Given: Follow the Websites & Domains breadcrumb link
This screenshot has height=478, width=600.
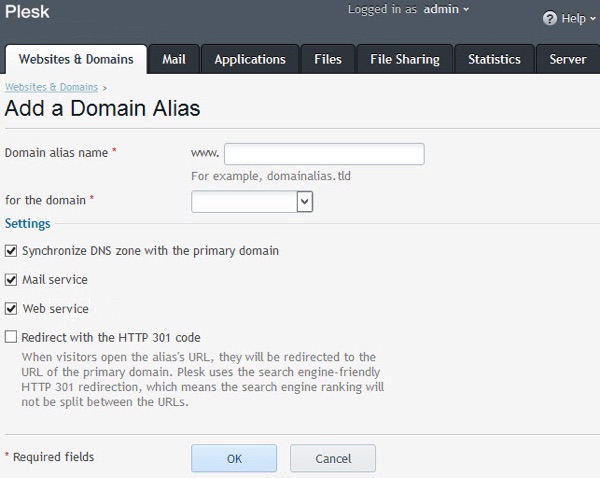Looking at the screenshot, I should (51, 88).
